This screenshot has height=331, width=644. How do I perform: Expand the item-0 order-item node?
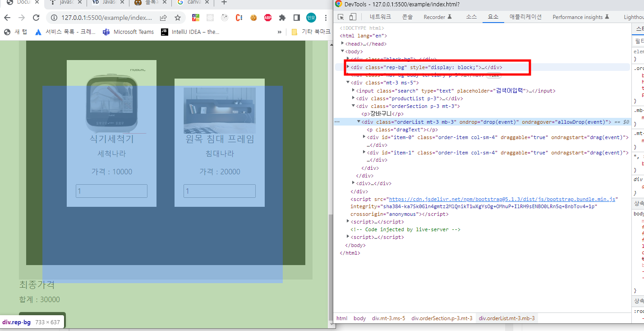[364, 137]
